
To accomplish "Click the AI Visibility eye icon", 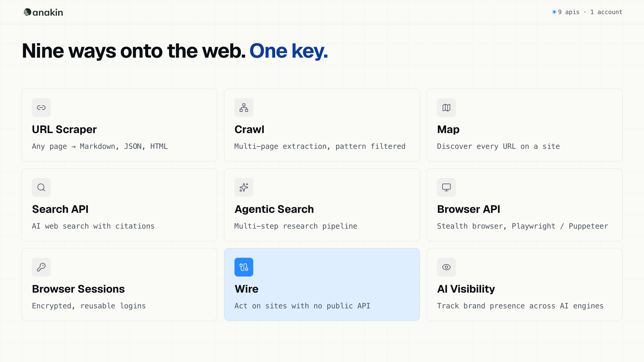I will (446, 267).
